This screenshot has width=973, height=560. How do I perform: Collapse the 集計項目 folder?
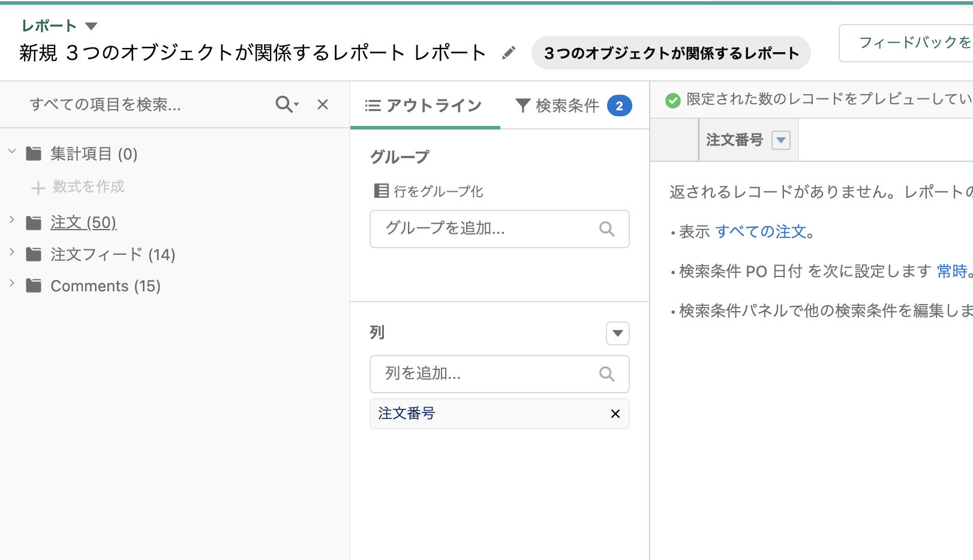(x=12, y=152)
